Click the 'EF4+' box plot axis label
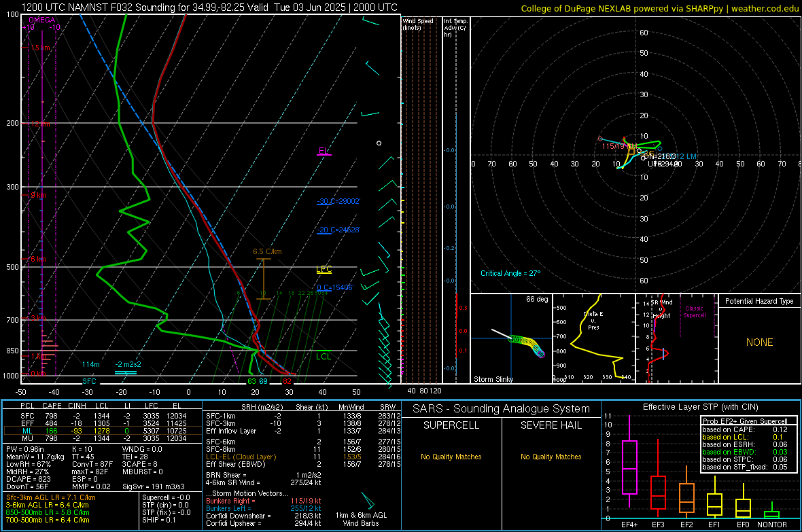 click(x=629, y=525)
